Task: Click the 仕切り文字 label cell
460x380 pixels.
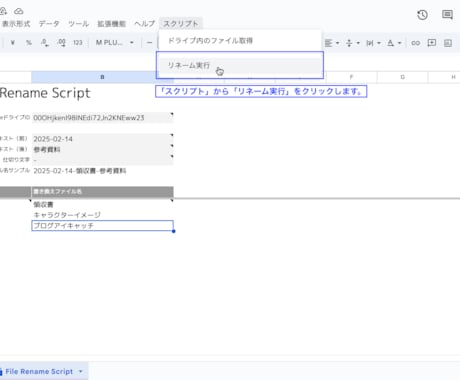Action: coord(16,160)
